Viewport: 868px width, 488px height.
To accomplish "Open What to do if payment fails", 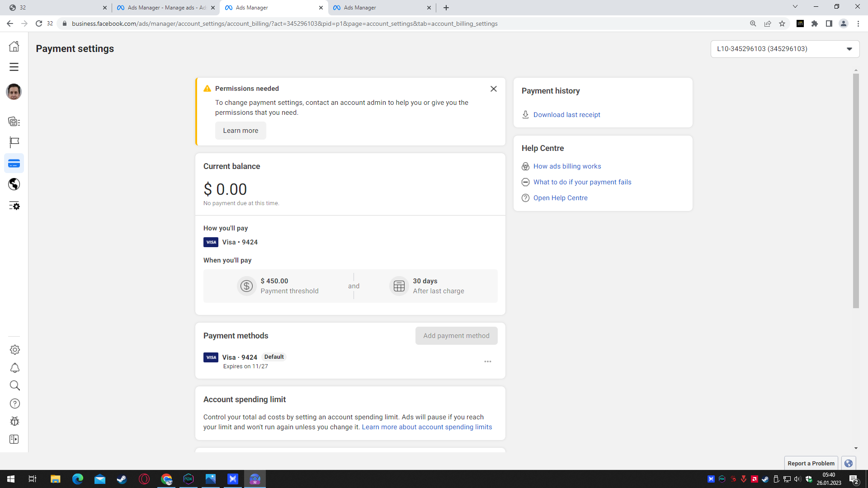I will click(582, 182).
